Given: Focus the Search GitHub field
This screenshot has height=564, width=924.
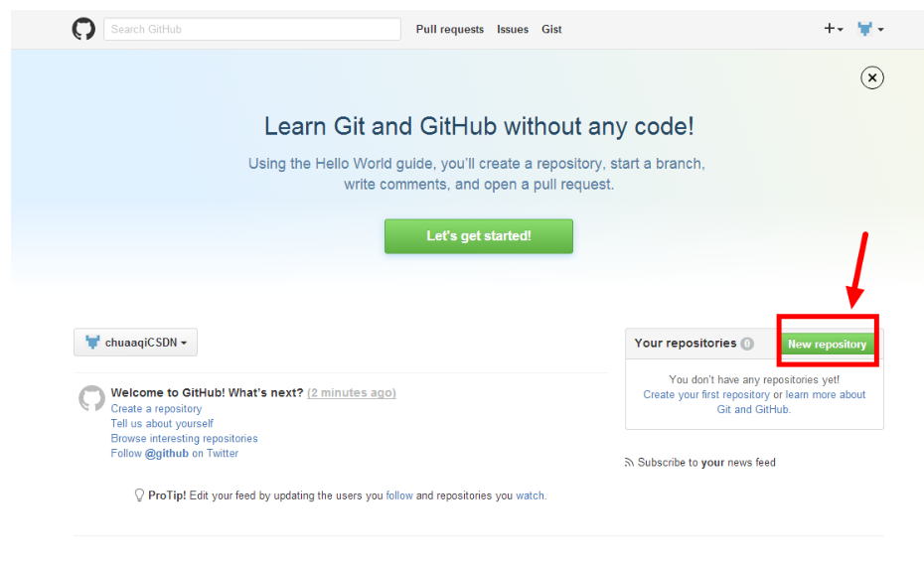Looking at the screenshot, I should (x=252, y=29).
